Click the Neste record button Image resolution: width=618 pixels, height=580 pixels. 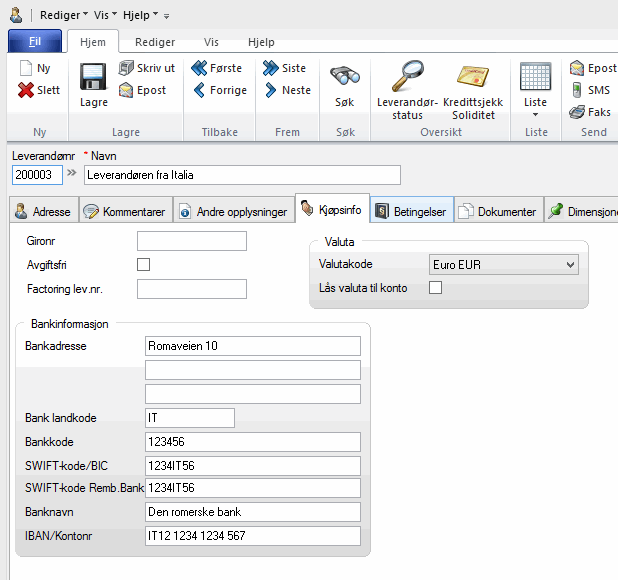click(x=286, y=90)
